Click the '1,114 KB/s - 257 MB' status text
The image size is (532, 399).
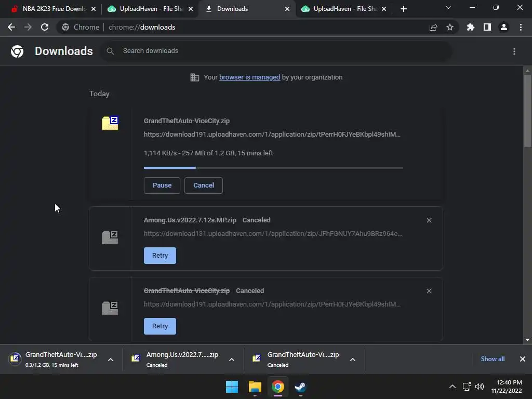[208, 153]
